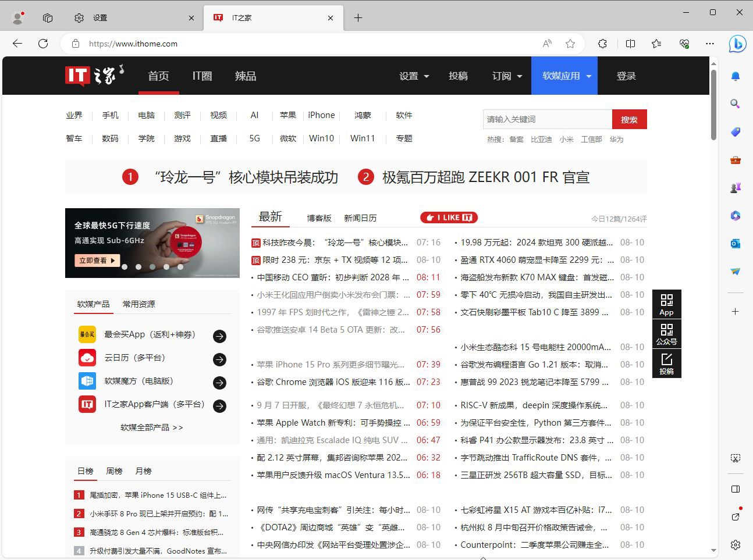Open the browser extensions puzzle icon
The width and height of the screenshot is (753, 560).
[x=603, y=44]
